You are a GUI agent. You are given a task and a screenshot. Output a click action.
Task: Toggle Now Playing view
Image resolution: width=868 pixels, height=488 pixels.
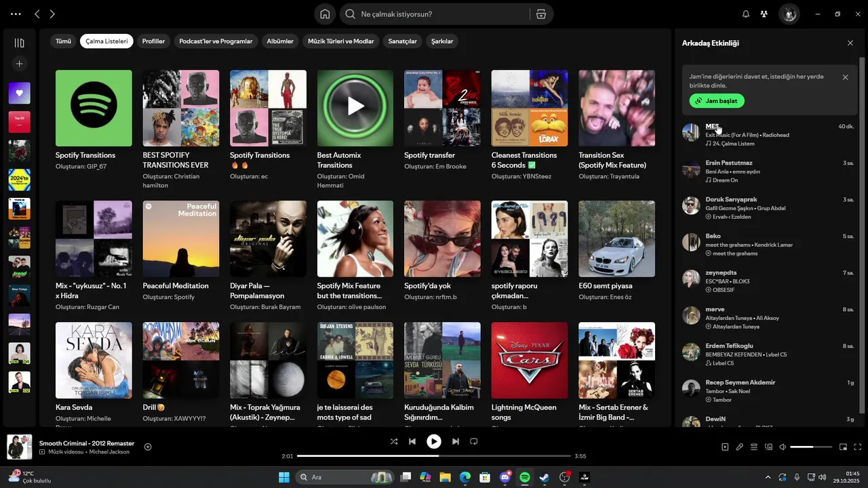(x=725, y=447)
